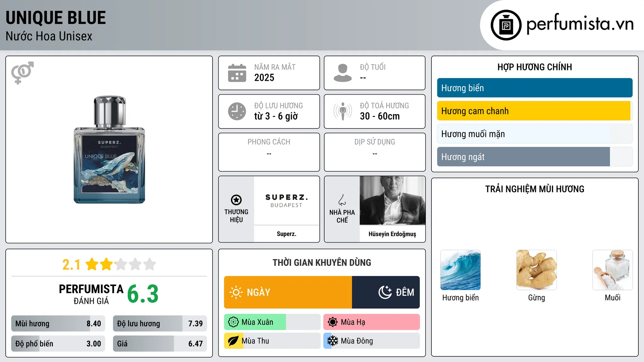Click the THỜI GIAN KHUYÊN DÙNG heading

click(322, 263)
